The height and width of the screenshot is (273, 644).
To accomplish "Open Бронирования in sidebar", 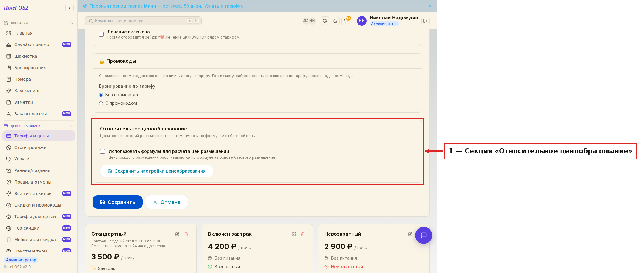I will (39, 68).
